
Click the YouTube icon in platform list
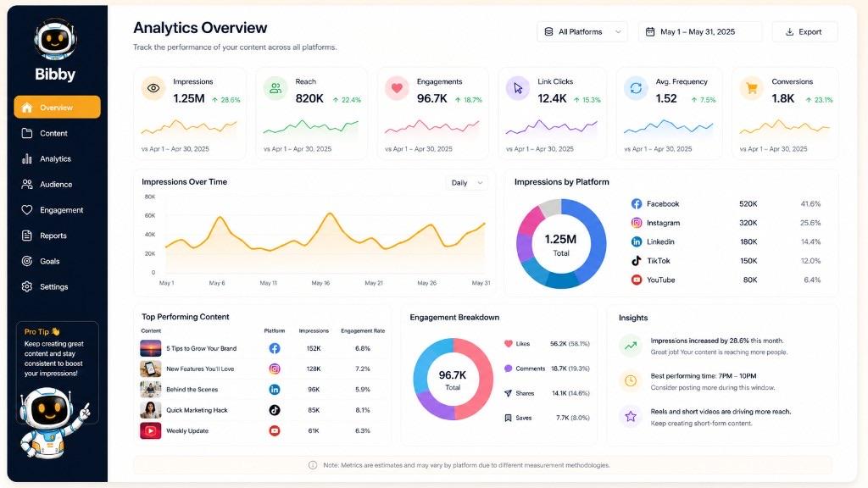637,280
